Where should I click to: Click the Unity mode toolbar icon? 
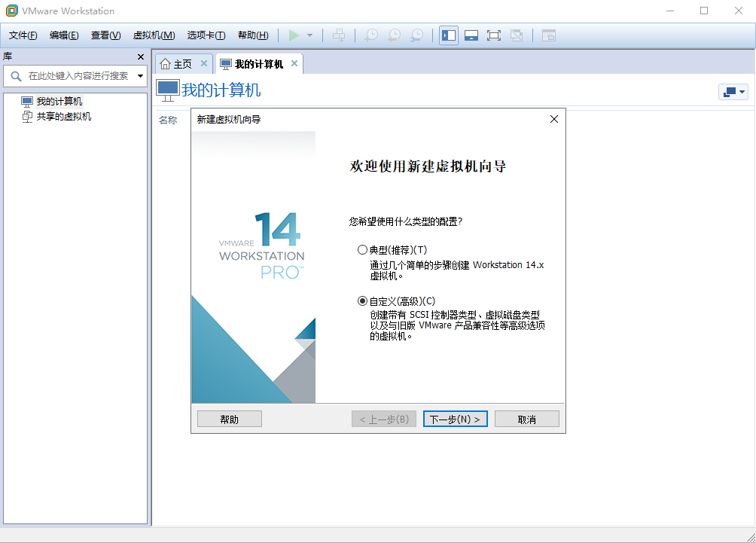pyautogui.click(x=517, y=35)
